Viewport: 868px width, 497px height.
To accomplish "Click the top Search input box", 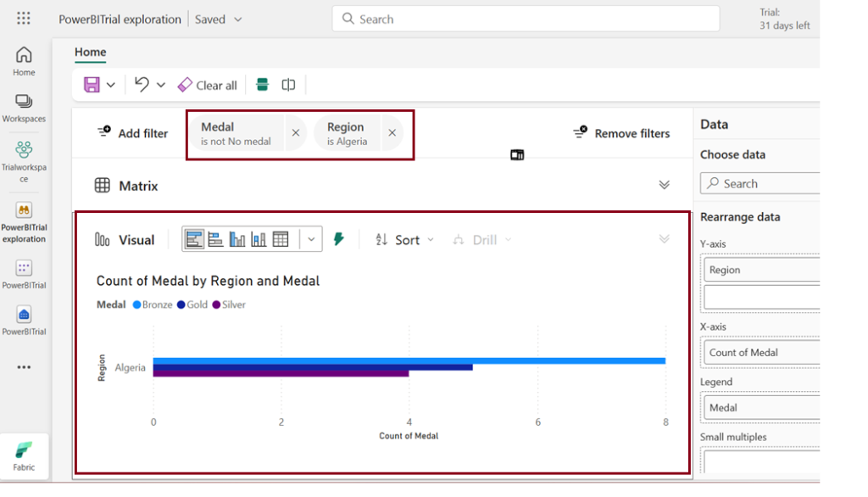I will click(x=526, y=19).
